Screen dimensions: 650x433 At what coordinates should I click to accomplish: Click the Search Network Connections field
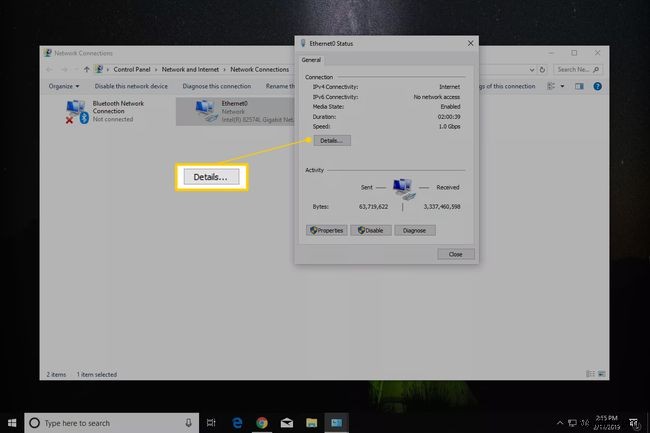pyautogui.click(x=577, y=69)
